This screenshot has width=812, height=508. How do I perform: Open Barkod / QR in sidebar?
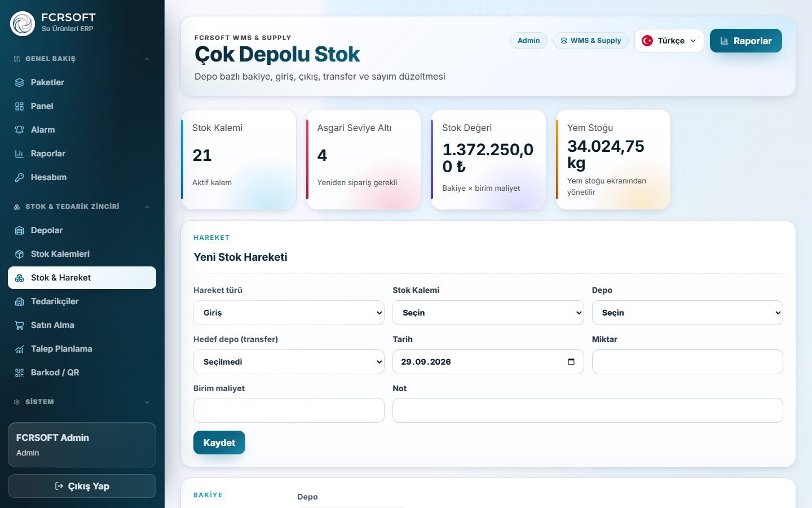pyautogui.click(x=82, y=373)
